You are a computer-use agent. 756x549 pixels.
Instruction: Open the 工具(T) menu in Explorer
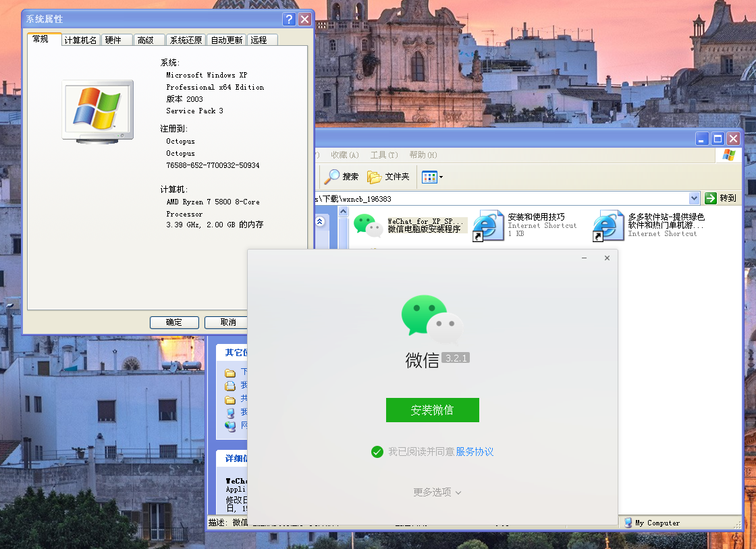tap(384, 155)
